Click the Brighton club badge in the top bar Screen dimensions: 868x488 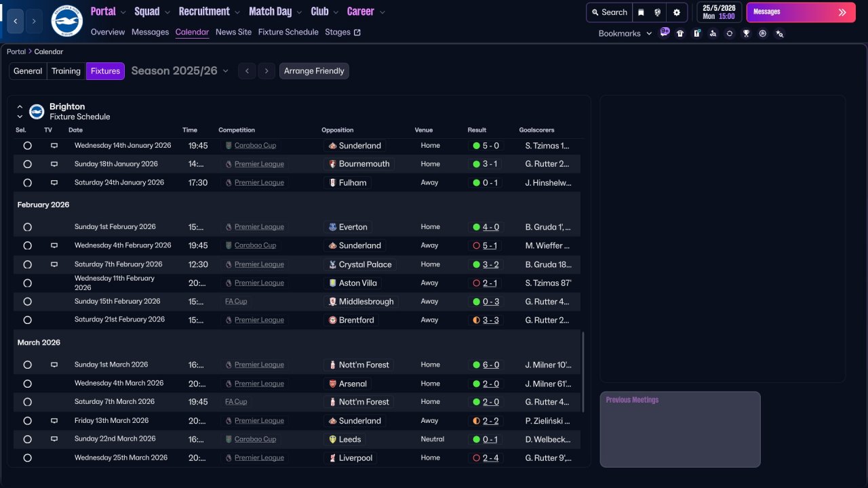tap(67, 21)
